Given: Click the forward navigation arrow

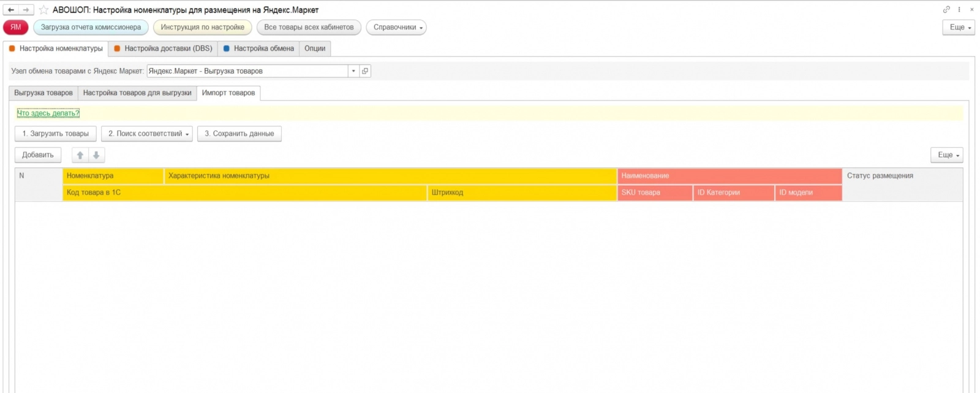Looking at the screenshot, I should 26,10.
